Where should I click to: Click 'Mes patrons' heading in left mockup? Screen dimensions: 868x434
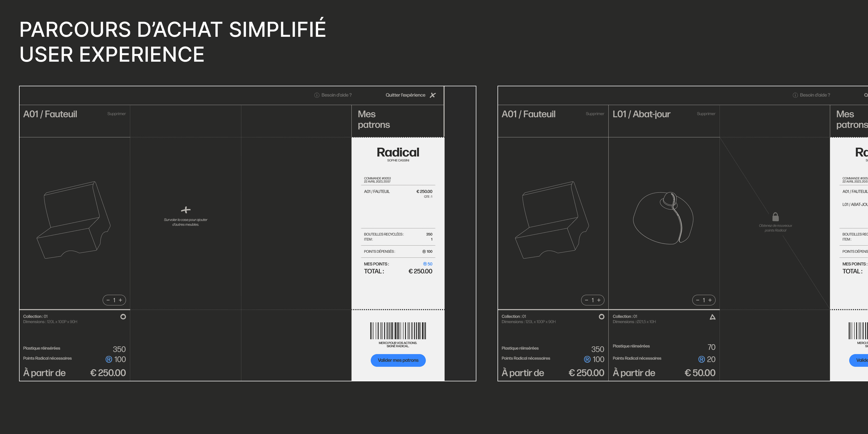tap(374, 119)
